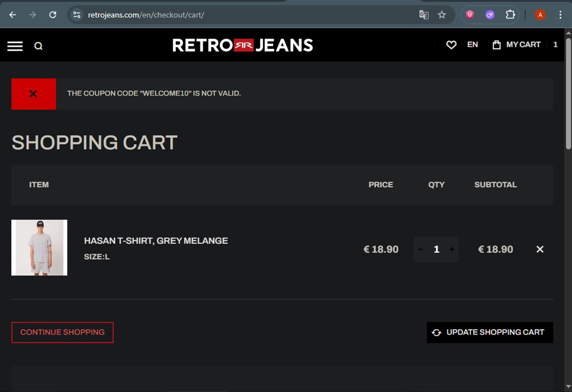Click the PRICE column header
Viewport: 572px width, 392px height.
381,185
